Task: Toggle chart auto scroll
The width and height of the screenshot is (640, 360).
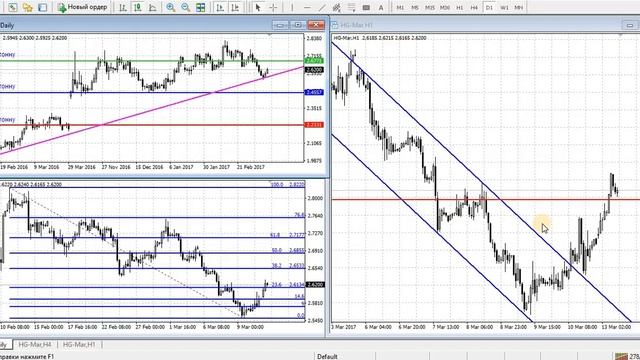Action: click(x=220, y=7)
